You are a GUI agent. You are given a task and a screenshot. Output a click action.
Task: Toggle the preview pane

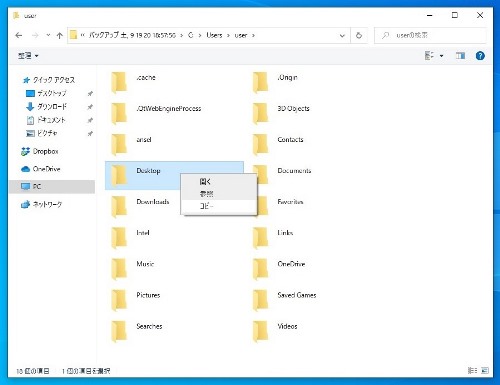460,56
